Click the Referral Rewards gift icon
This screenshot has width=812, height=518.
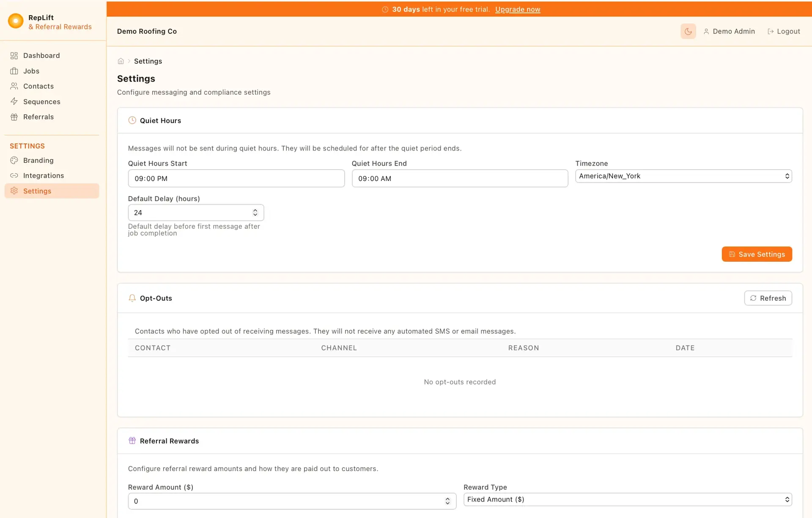(132, 441)
